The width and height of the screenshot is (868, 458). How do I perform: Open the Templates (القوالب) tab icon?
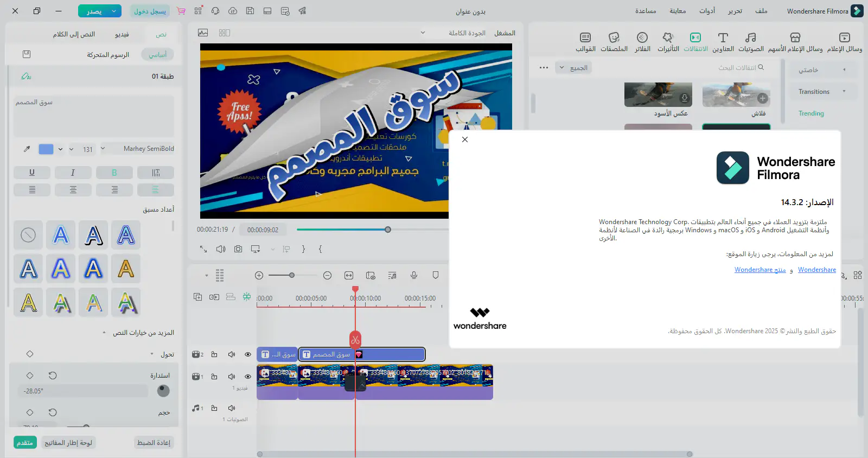585,37
